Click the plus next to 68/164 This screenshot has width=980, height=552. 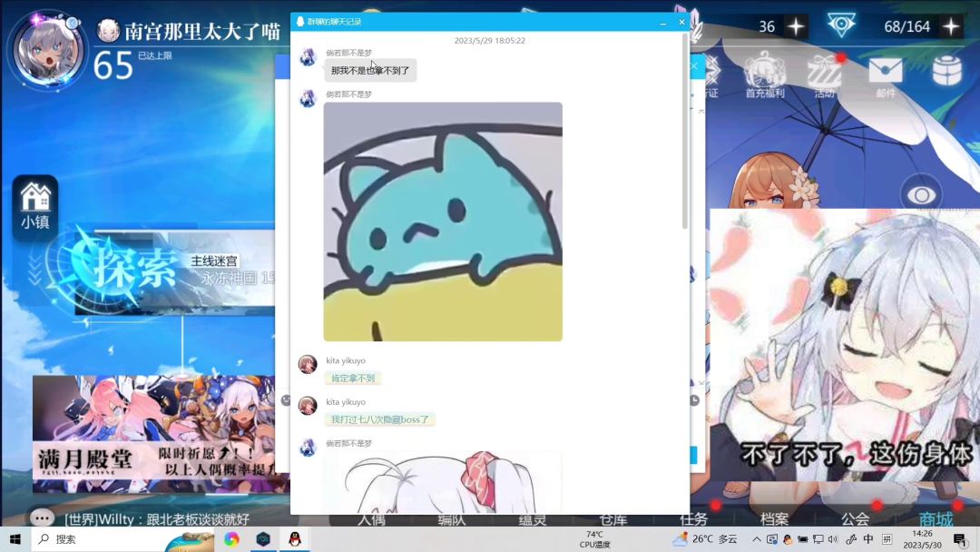951,26
